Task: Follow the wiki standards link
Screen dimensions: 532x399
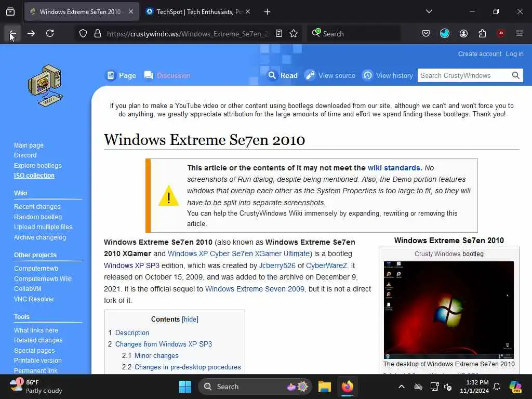Action: tap(394, 168)
